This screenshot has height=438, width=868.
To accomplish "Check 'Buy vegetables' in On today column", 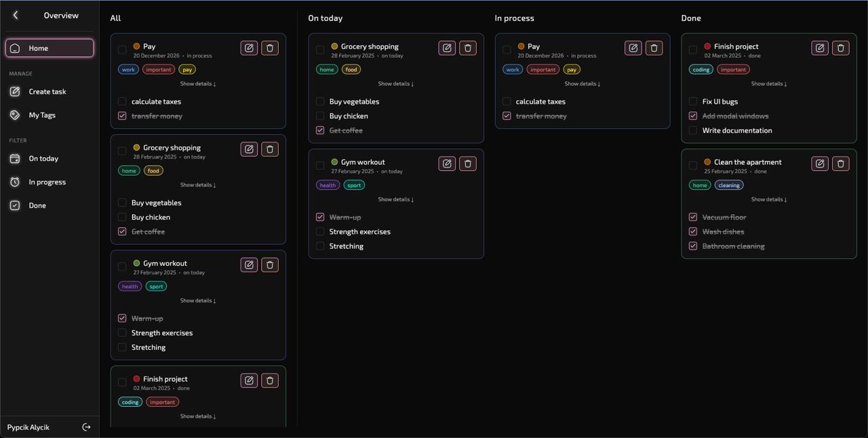I will click(320, 102).
